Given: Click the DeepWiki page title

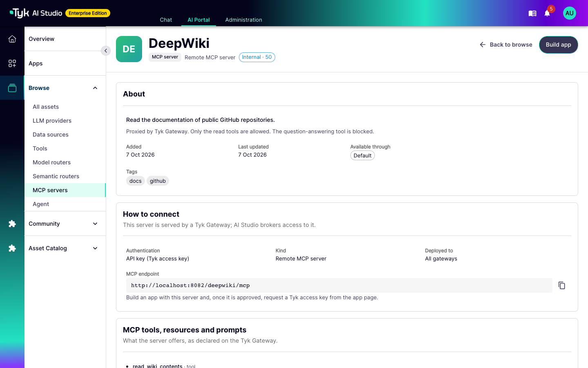Looking at the screenshot, I should click(179, 43).
